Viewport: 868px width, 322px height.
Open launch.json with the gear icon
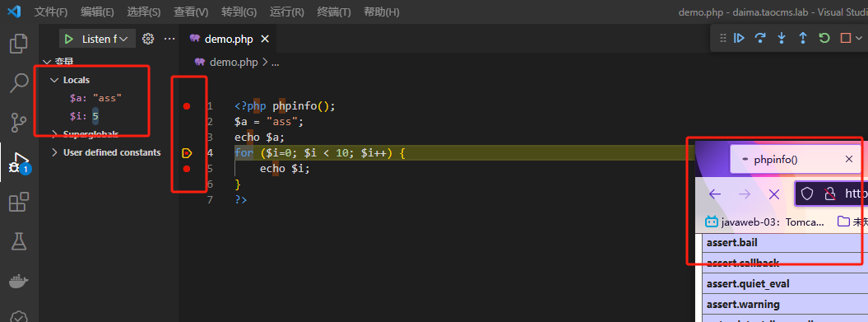coord(148,39)
